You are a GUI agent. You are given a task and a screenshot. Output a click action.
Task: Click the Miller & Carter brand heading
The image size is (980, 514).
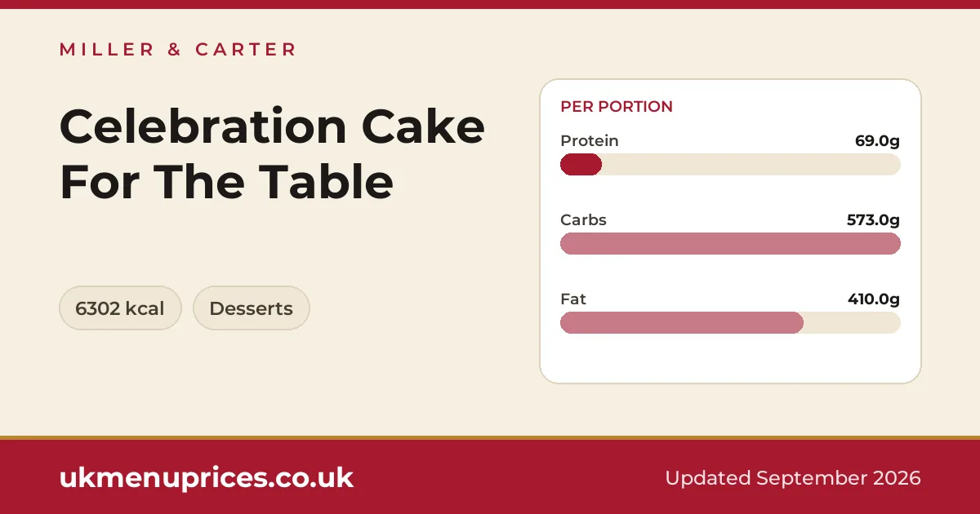(177, 50)
